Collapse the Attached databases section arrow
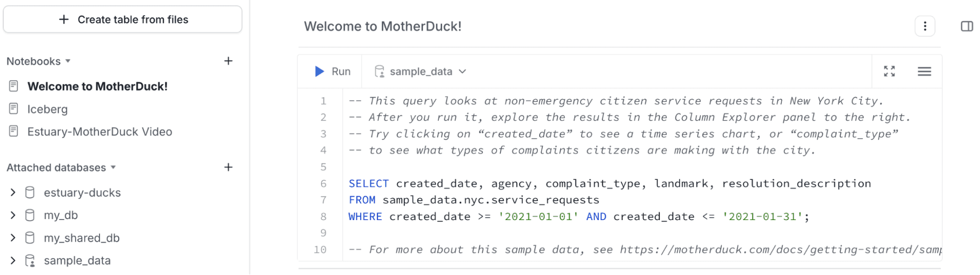 (x=113, y=168)
